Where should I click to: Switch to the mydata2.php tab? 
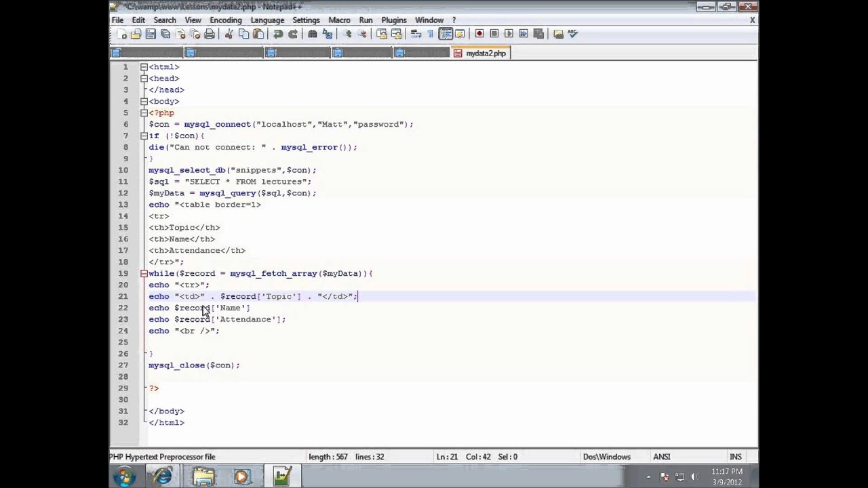[480, 53]
